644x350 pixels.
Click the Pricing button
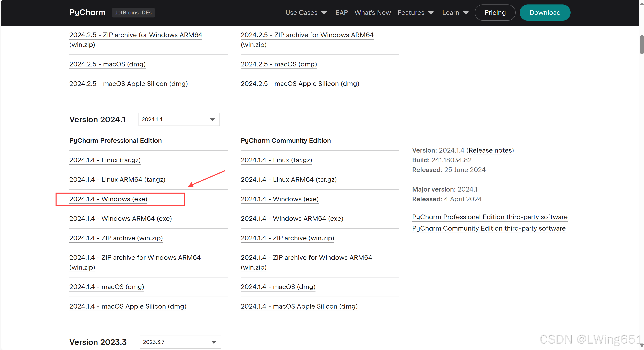pos(494,12)
